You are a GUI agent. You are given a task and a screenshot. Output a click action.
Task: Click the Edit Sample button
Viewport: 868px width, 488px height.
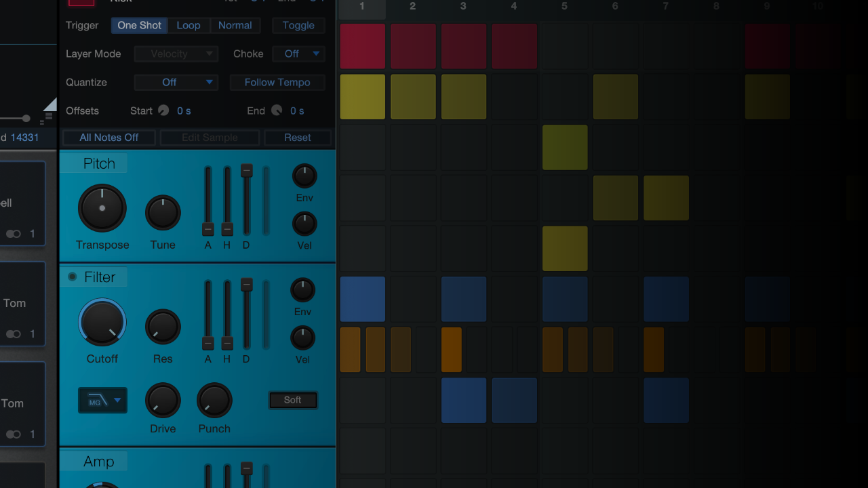point(210,138)
